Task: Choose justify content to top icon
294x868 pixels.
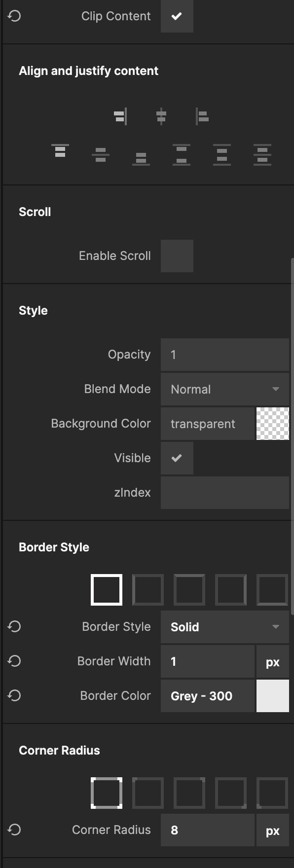Action: pos(60,151)
